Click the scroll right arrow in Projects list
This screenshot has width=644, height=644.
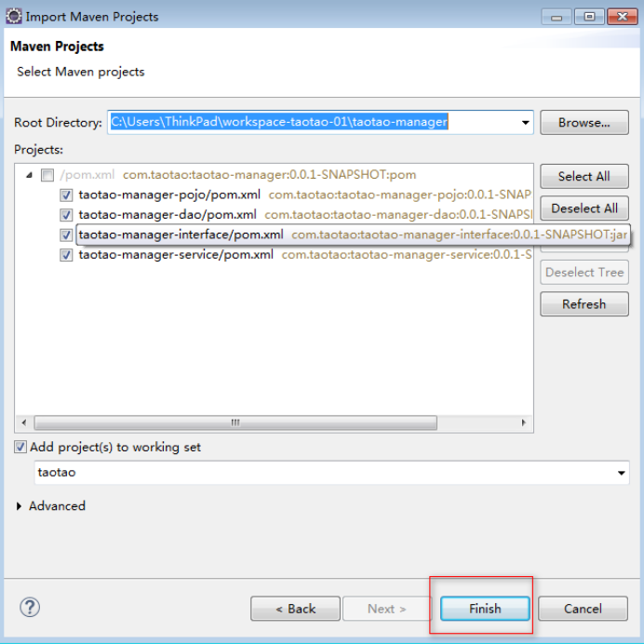click(524, 423)
